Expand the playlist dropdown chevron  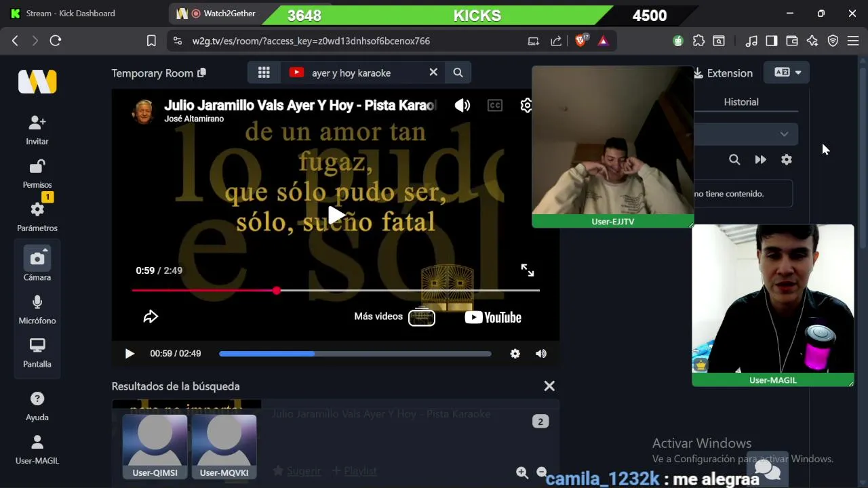784,134
